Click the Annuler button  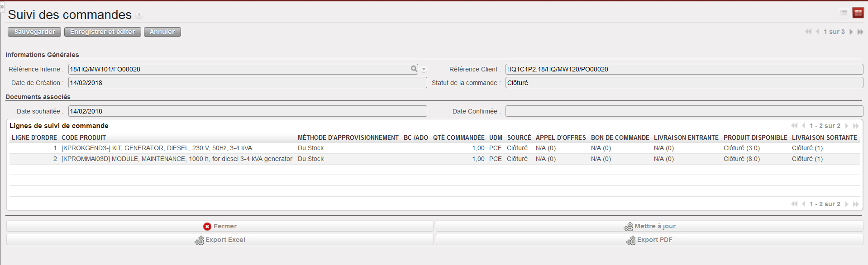click(x=162, y=32)
